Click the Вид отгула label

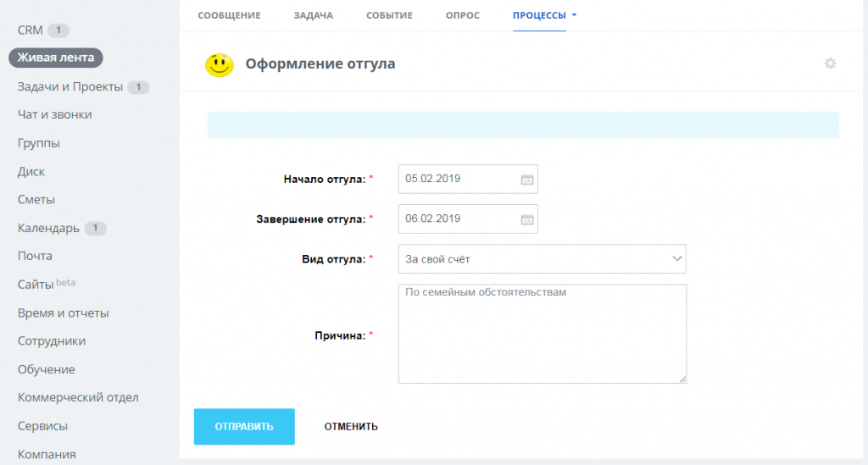click(333, 259)
